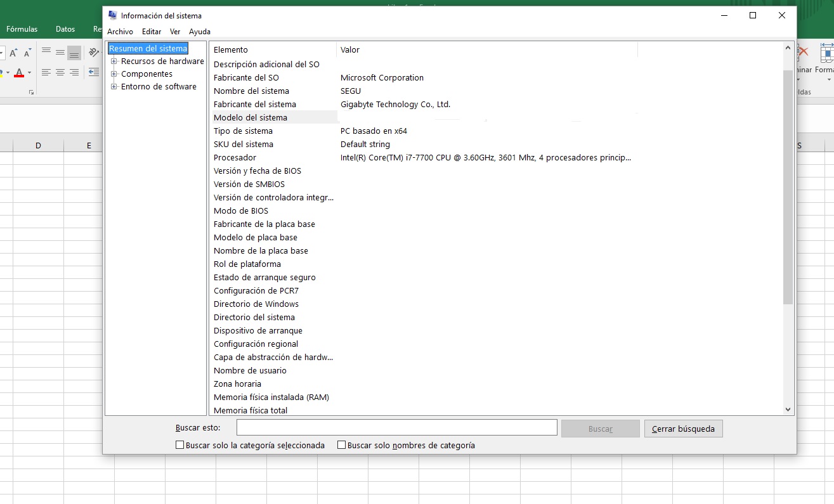Click inside the Buscar esto search field

coord(396,427)
